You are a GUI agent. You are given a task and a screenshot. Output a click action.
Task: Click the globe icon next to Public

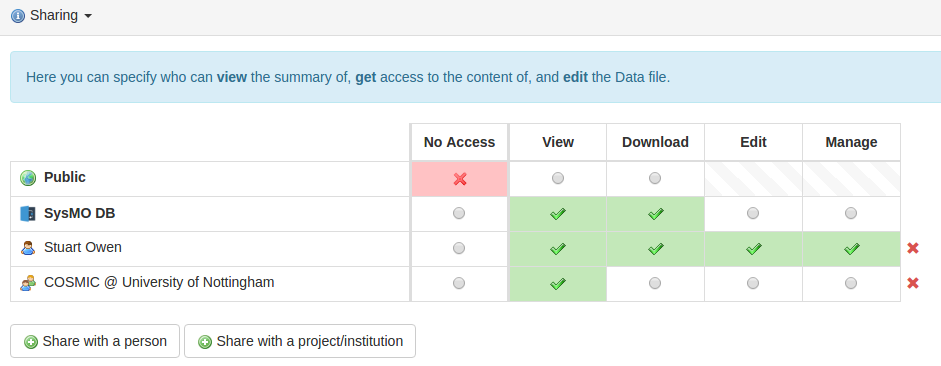[28, 178]
